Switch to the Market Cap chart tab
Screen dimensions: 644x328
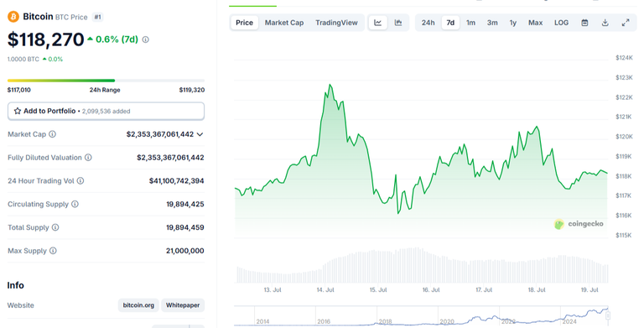tap(284, 23)
